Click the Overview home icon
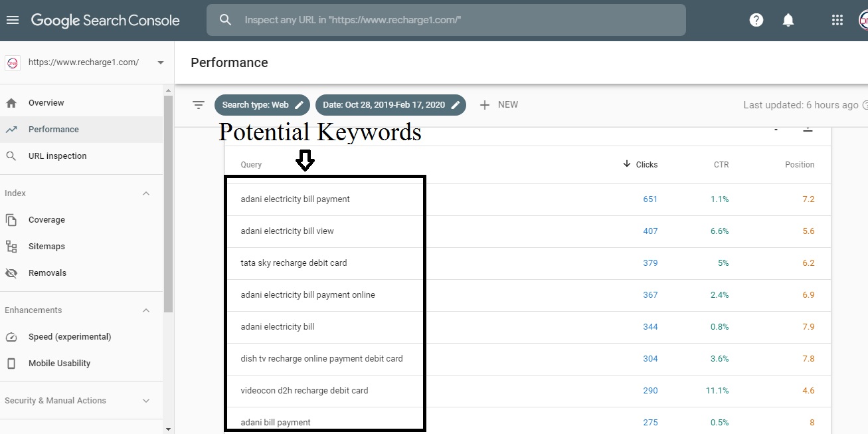868x434 pixels. tap(11, 103)
